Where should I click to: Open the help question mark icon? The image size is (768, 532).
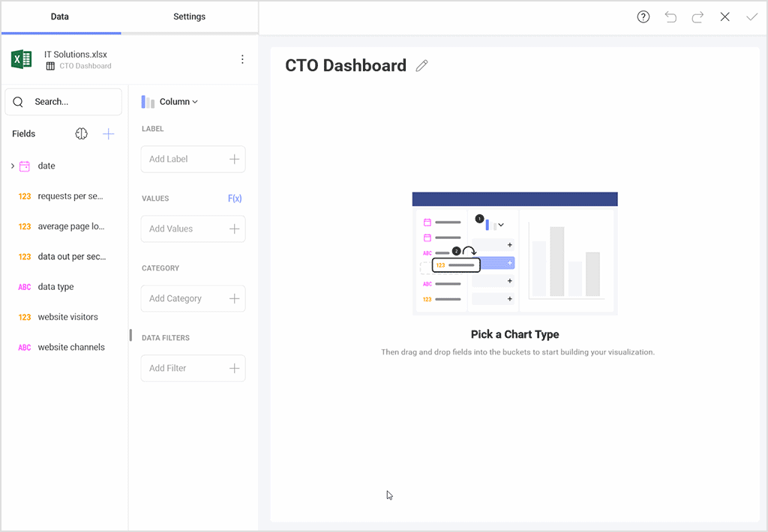point(643,17)
